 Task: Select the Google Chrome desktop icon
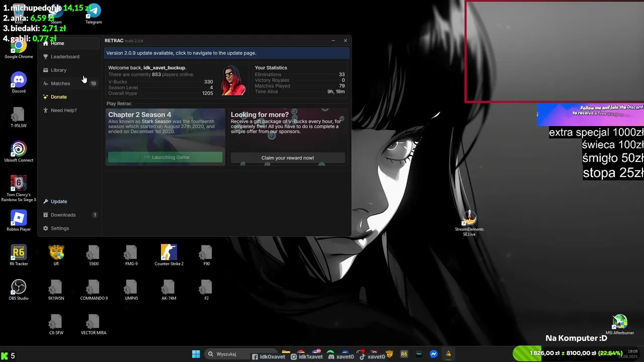(x=19, y=49)
